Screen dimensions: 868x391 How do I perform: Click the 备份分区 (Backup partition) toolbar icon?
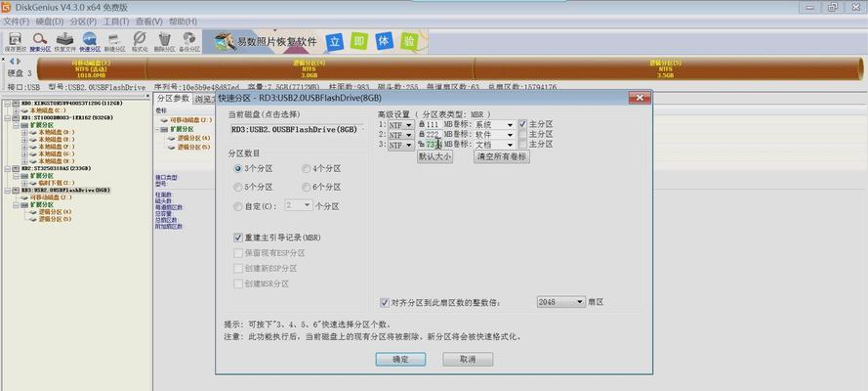pyautogui.click(x=189, y=39)
